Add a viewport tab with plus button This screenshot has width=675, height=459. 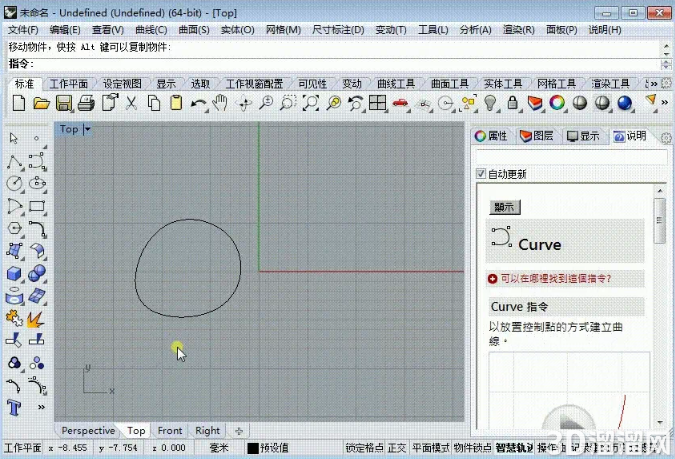click(239, 431)
